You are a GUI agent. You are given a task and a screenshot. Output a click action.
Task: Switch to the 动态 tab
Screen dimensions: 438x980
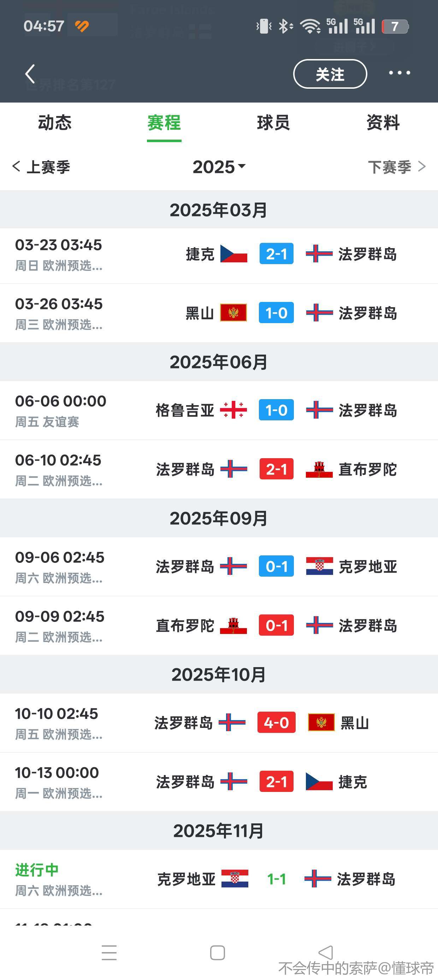(x=55, y=123)
